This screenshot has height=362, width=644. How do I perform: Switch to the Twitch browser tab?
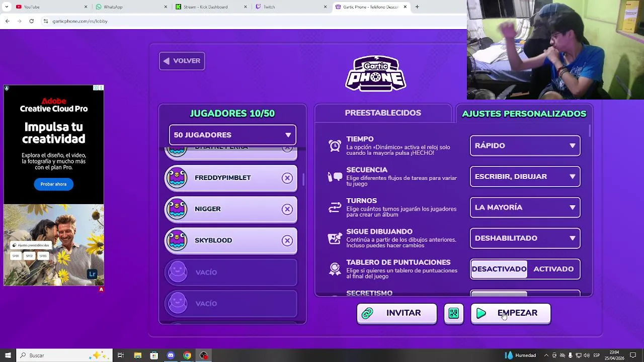(x=291, y=7)
